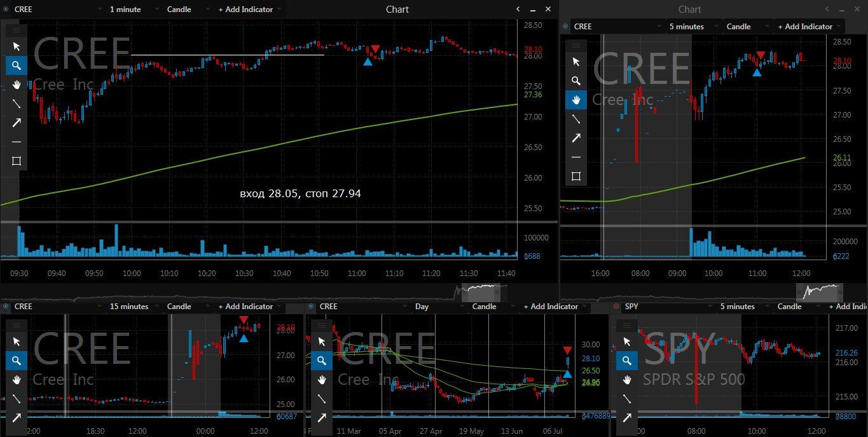Select the trend line tool in 1-minute chart

(17, 103)
